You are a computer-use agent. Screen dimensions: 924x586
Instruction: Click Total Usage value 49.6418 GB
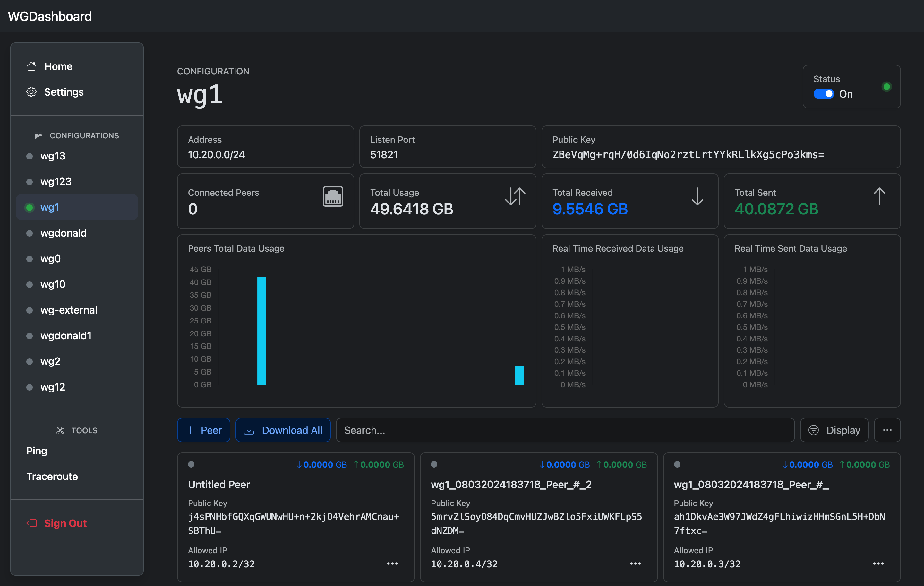tap(412, 209)
